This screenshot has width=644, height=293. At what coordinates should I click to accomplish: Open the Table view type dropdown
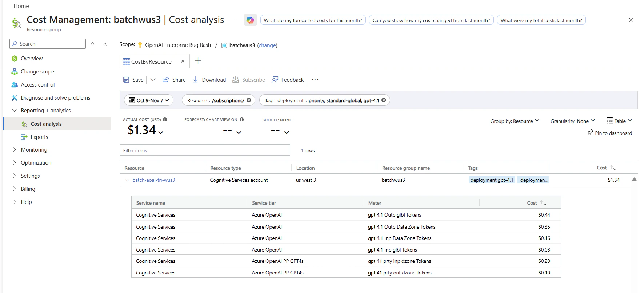tap(619, 121)
